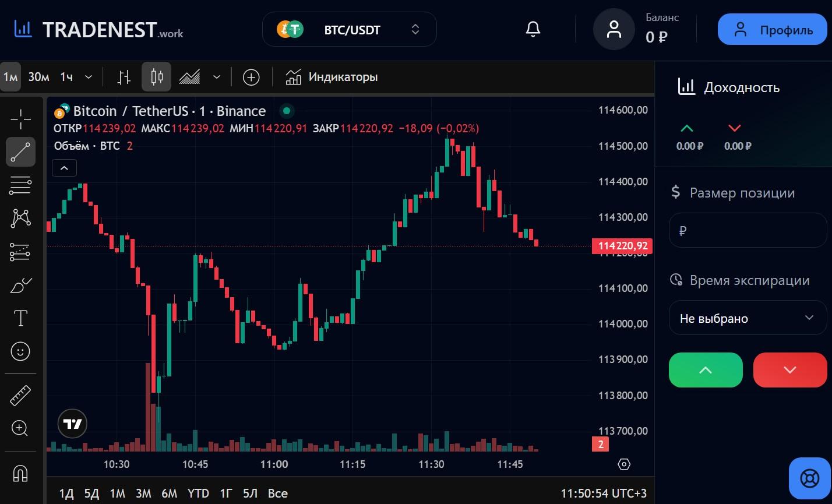The image size is (832, 504).
Task: Open the BTC/USDT pair selector
Action: tap(349, 29)
